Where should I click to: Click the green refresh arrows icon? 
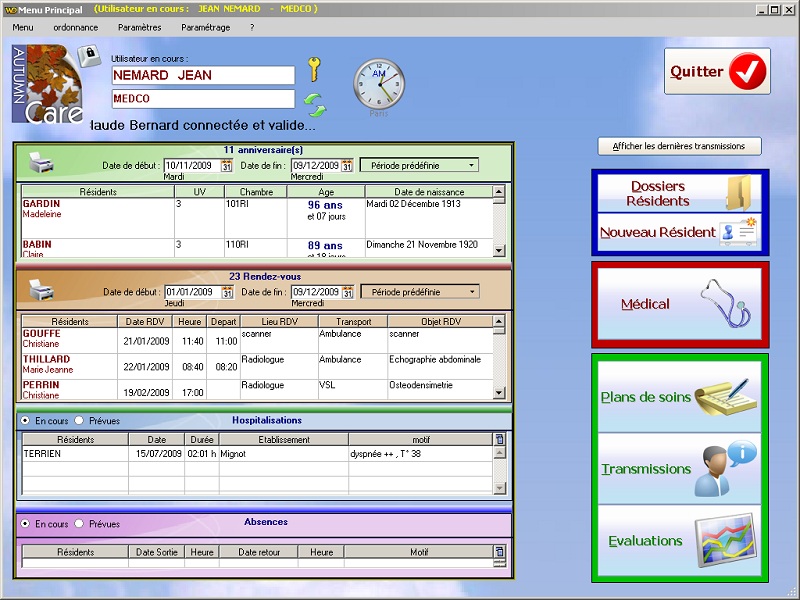click(316, 104)
